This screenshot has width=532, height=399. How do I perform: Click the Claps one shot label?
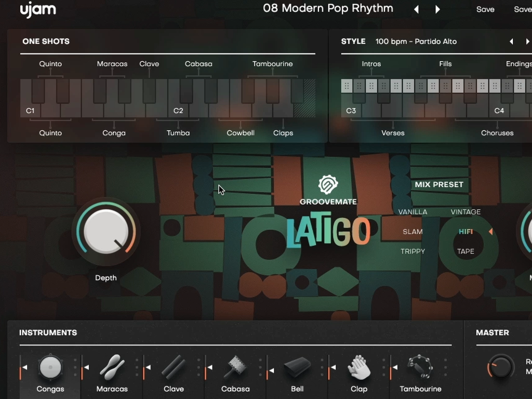coord(283,133)
